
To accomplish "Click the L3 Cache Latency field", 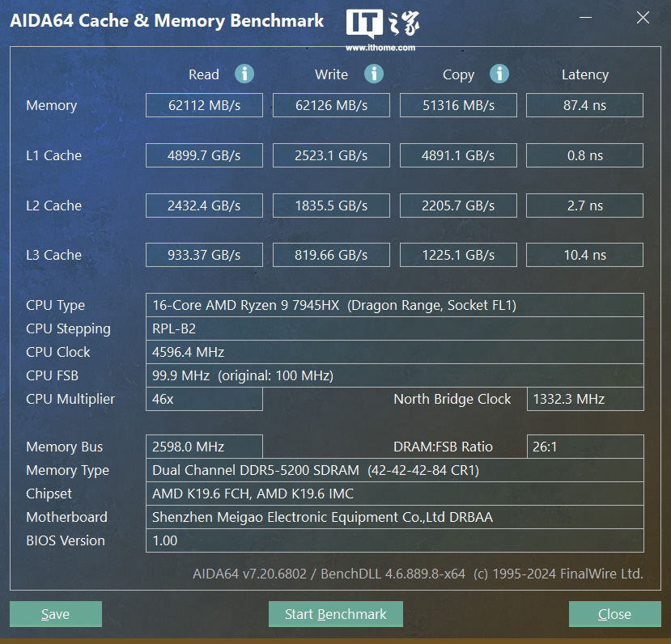I will [584, 255].
